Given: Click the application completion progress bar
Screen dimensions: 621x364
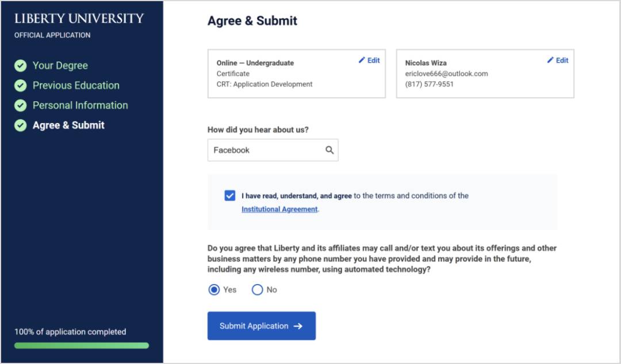Looking at the screenshot, I should 82,346.
